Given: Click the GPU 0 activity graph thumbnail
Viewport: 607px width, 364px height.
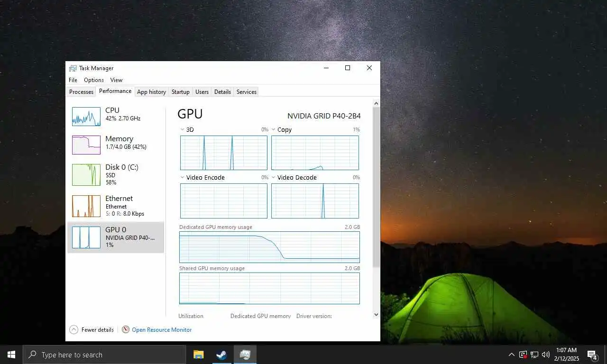Looking at the screenshot, I should 86,237.
